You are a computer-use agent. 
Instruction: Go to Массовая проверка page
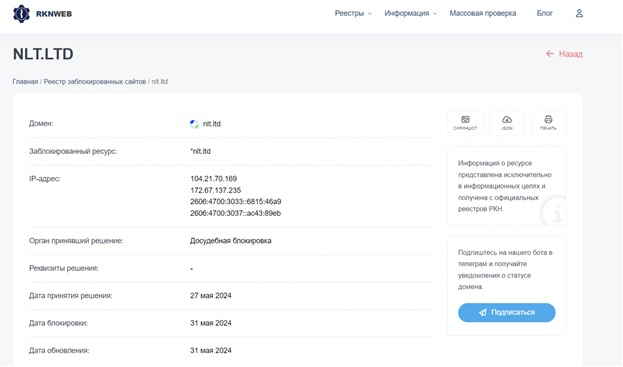point(483,13)
